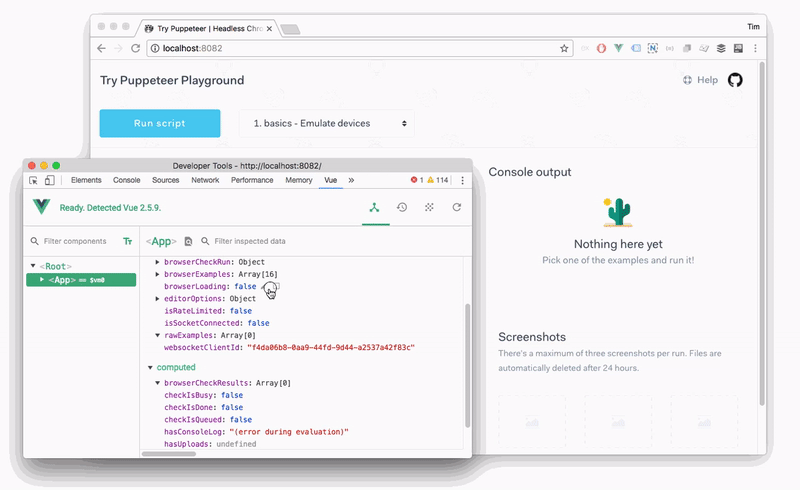Click the browser forward arrow
Viewport: 800px width, 490px height.
tap(118, 48)
